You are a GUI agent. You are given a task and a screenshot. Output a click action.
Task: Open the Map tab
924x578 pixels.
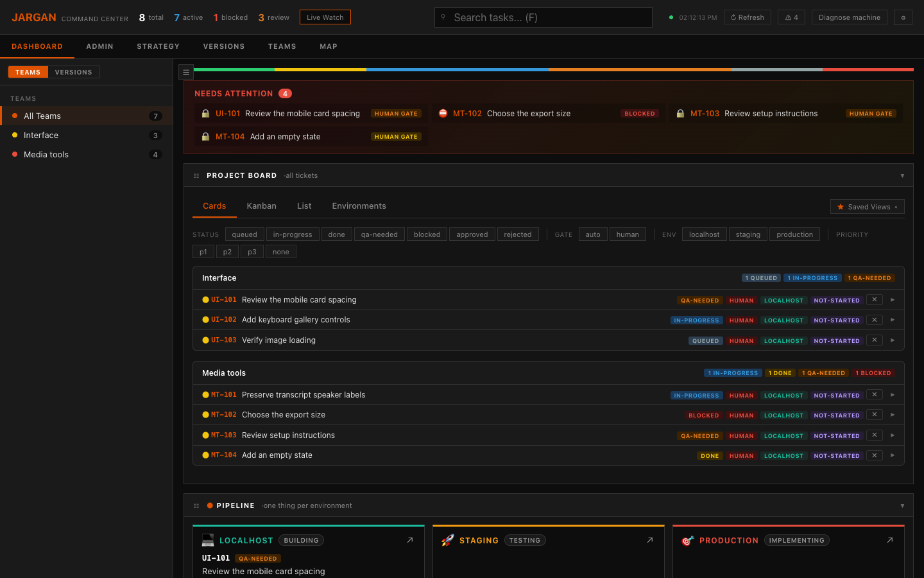(x=329, y=46)
